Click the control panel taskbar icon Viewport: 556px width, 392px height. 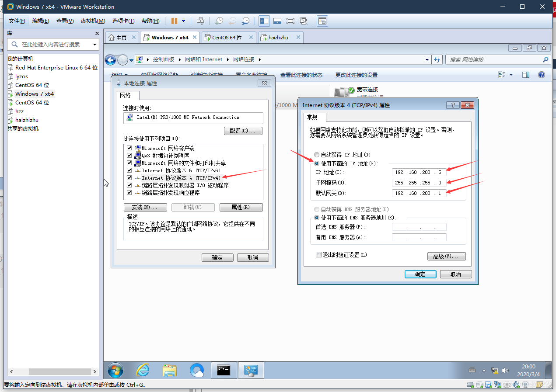point(251,371)
